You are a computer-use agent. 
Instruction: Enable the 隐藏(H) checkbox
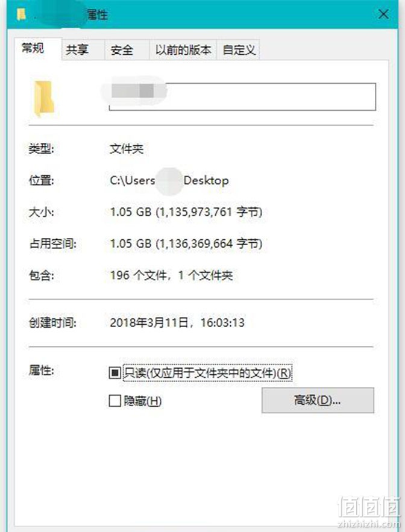tap(115, 401)
